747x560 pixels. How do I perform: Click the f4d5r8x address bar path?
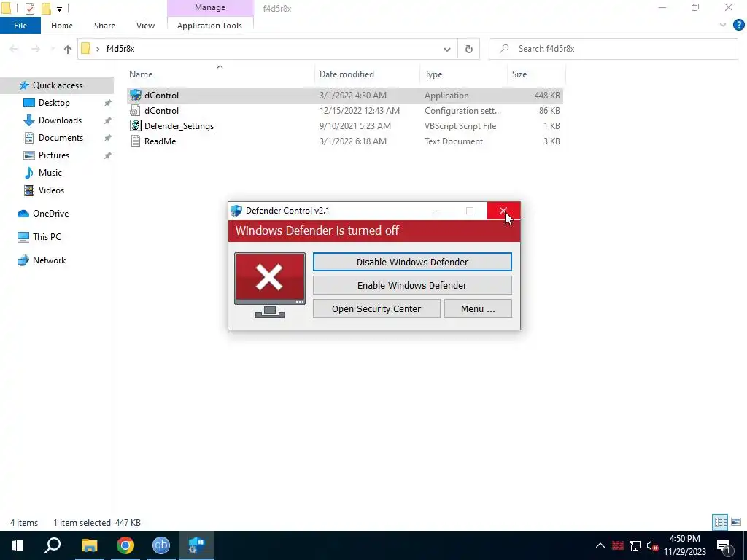[120, 49]
